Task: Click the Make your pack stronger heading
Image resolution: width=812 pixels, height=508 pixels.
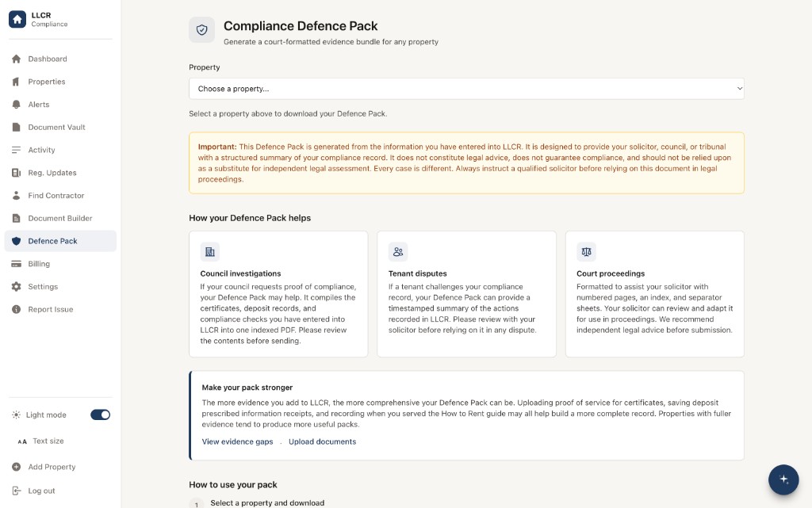Action: click(247, 388)
